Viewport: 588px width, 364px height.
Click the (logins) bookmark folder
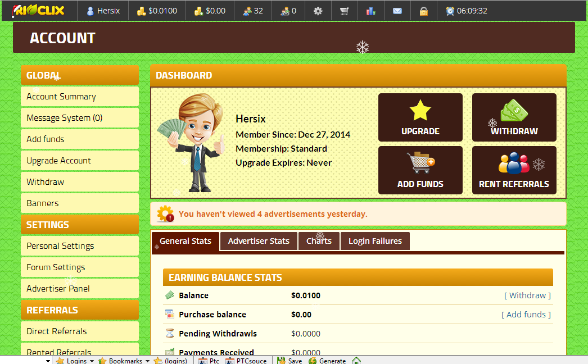[x=171, y=361]
